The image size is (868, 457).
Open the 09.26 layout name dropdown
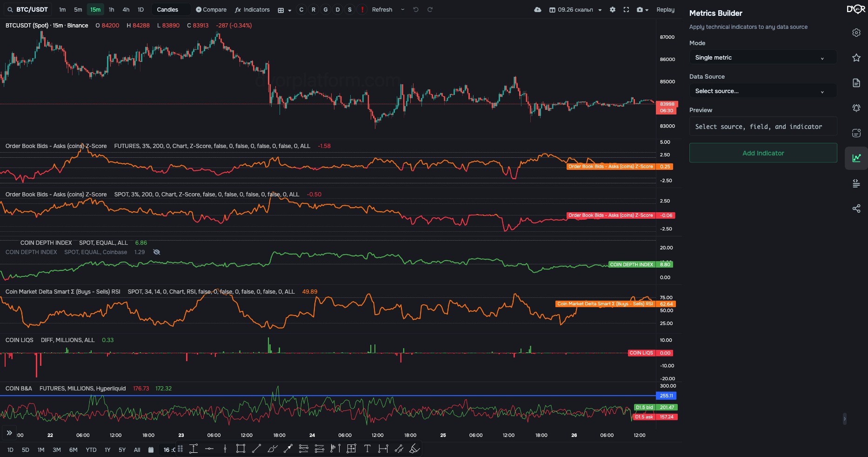click(575, 10)
